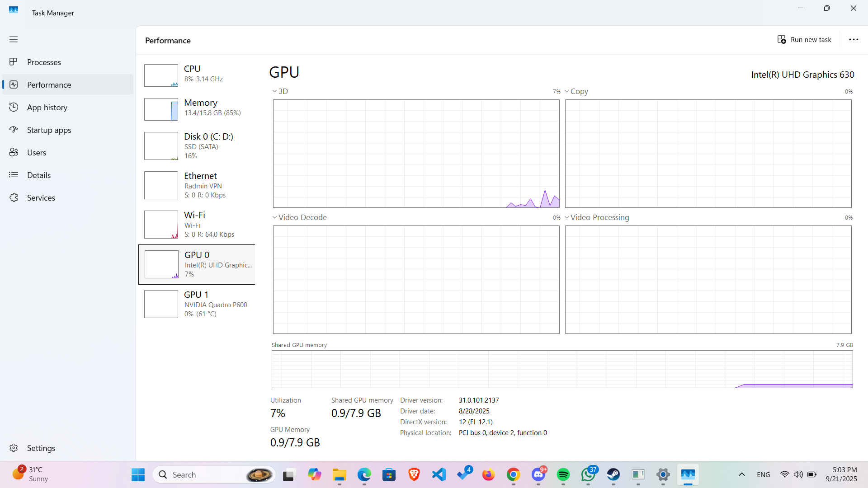Open Spotify from the taskbar
The height and width of the screenshot is (488, 868).
tap(563, 475)
